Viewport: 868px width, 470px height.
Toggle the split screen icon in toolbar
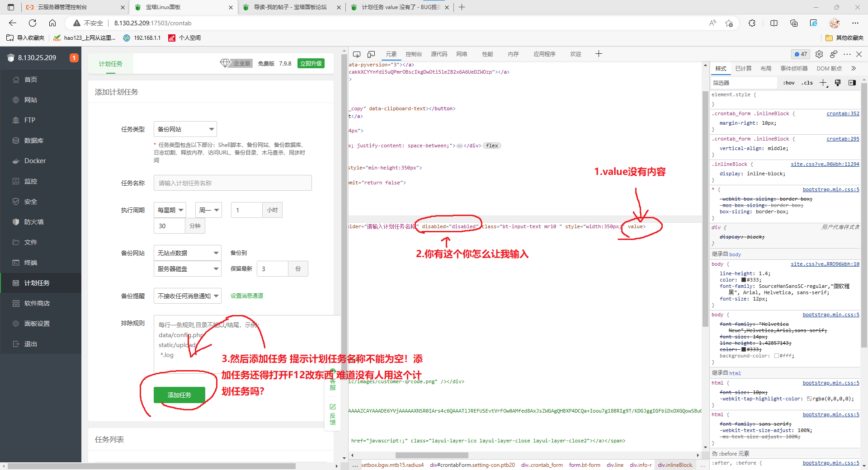click(x=774, y=23)
